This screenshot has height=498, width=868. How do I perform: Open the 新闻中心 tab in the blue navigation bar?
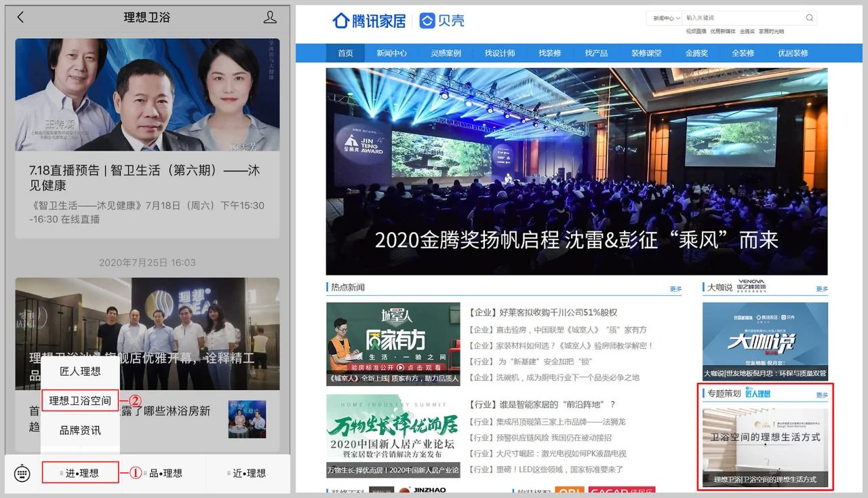392,53
